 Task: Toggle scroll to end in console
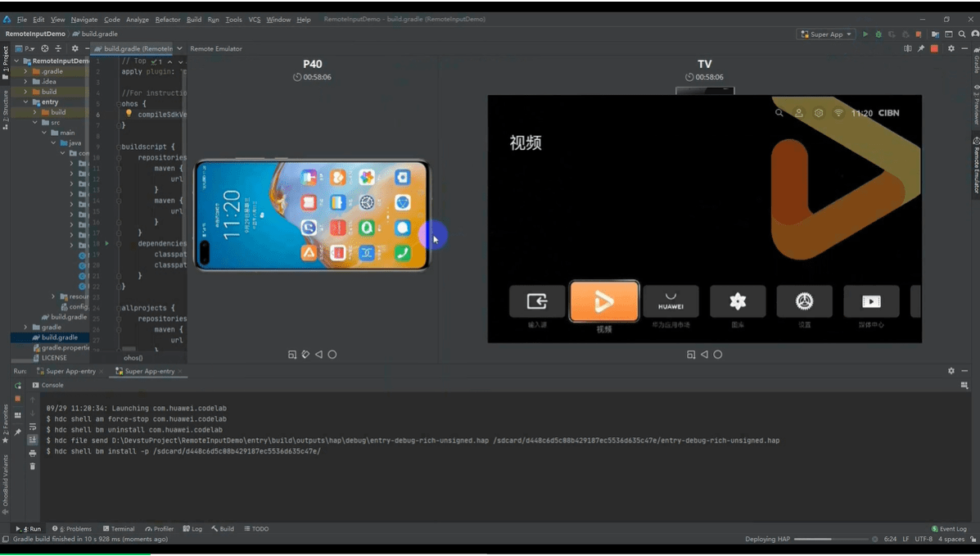33,440
